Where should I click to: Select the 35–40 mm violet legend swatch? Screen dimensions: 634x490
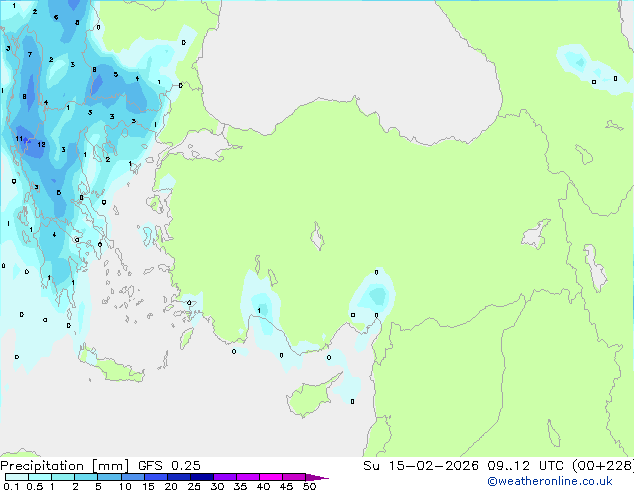[x=247, y=477]
